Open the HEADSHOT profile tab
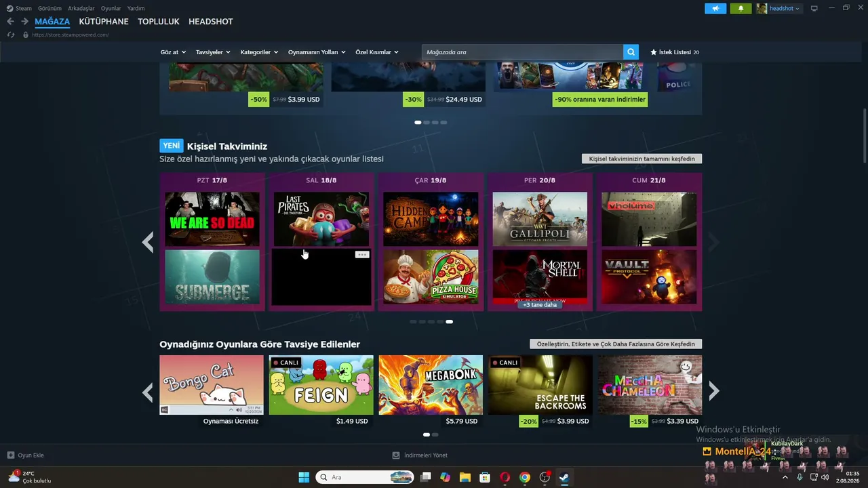 (211, 22)
